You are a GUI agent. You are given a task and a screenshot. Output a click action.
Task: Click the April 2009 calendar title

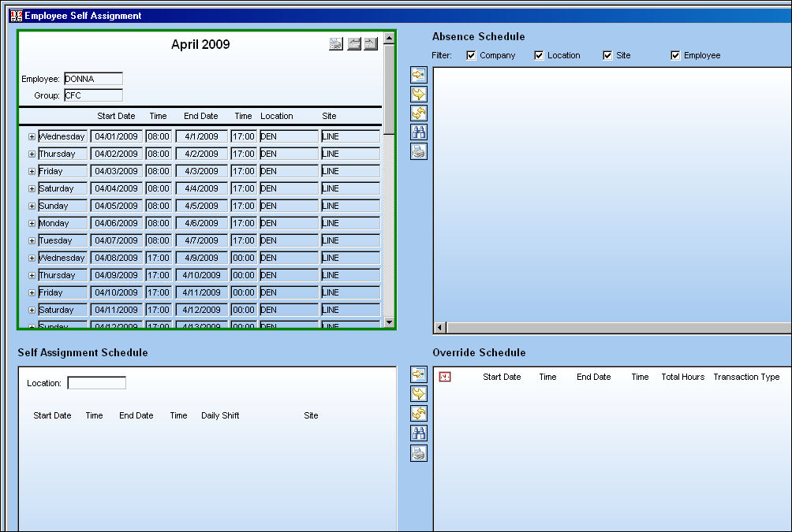pyautogui.click(x=200, y=44)
